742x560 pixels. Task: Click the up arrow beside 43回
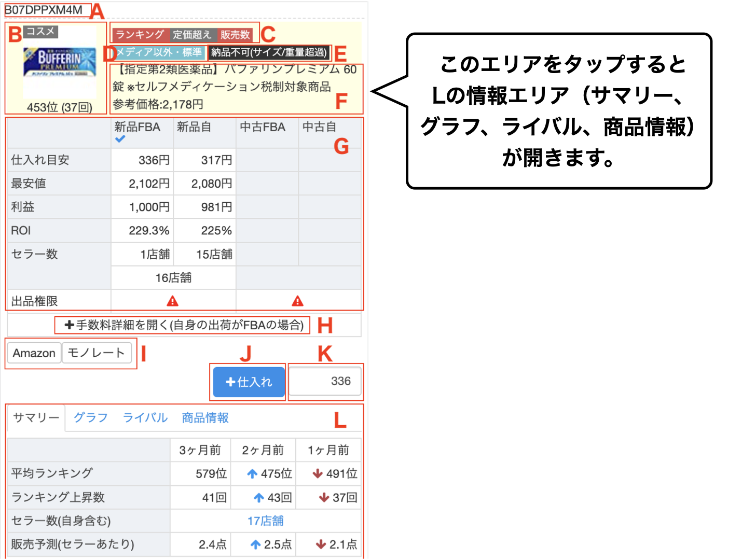coord(259,497)
